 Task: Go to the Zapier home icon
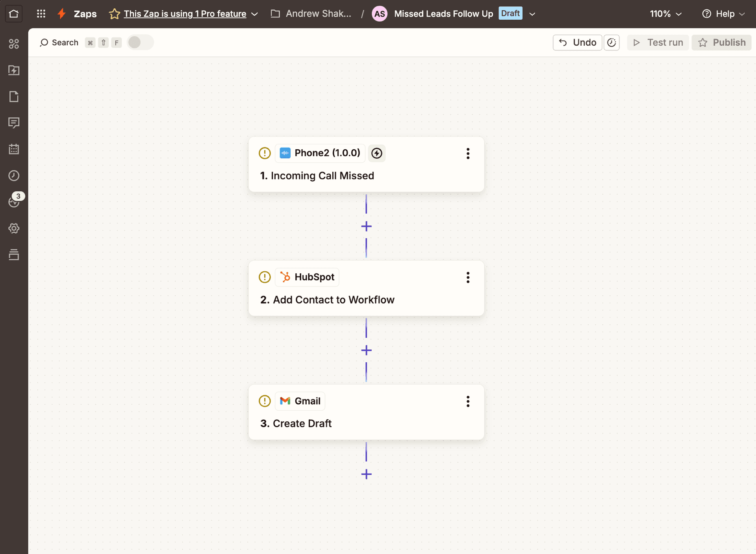tap(14, 14)
